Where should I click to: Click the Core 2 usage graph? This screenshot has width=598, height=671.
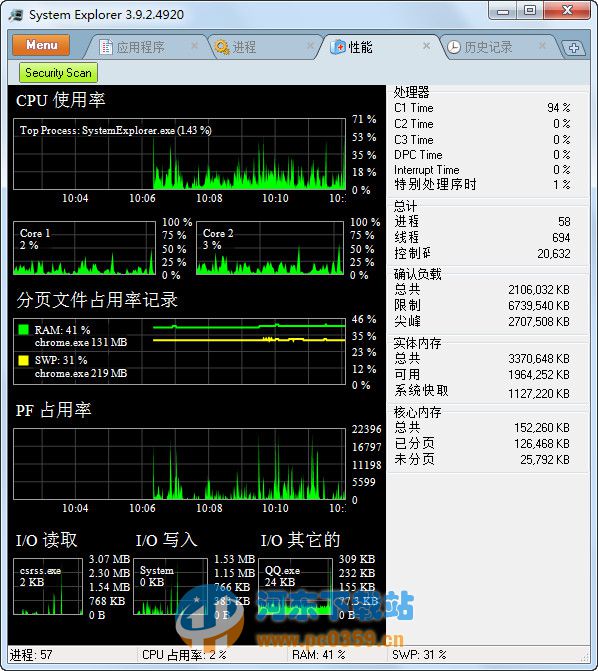click(x=270, y=248)
